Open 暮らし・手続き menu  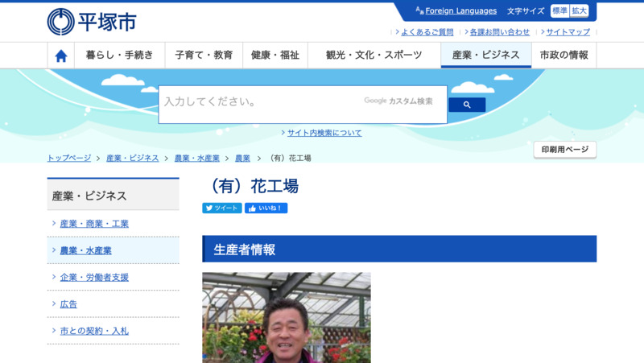pos(119,55)
